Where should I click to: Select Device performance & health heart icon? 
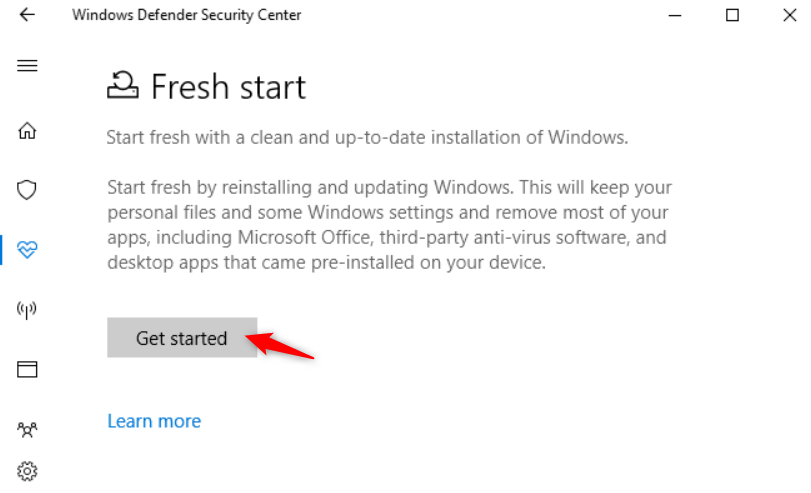(27, 250)
